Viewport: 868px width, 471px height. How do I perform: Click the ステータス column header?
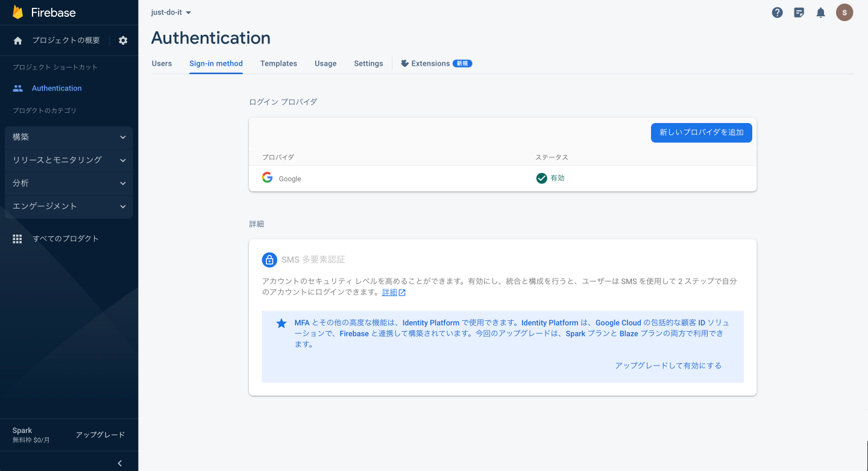552,157
